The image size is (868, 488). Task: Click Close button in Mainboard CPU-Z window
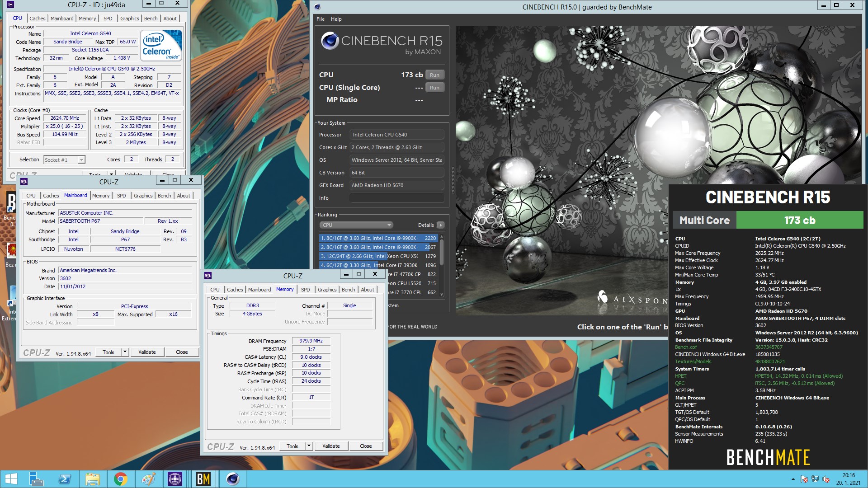tap(182, 352)
